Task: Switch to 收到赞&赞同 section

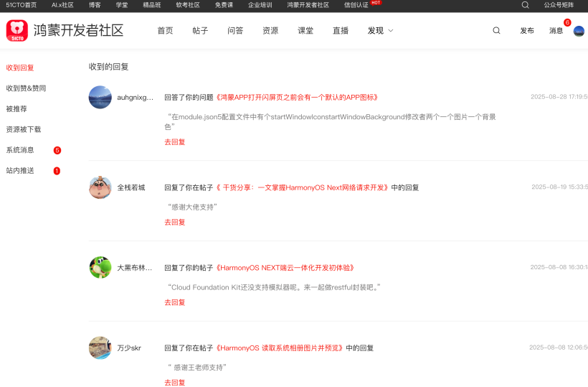Action: [26, 88]
